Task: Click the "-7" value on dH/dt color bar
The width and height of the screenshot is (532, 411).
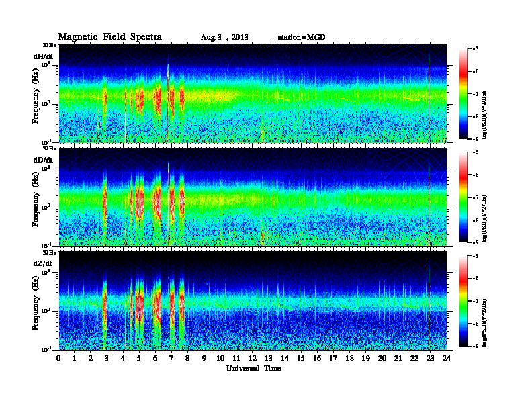Action: click(x=476, y=94)
